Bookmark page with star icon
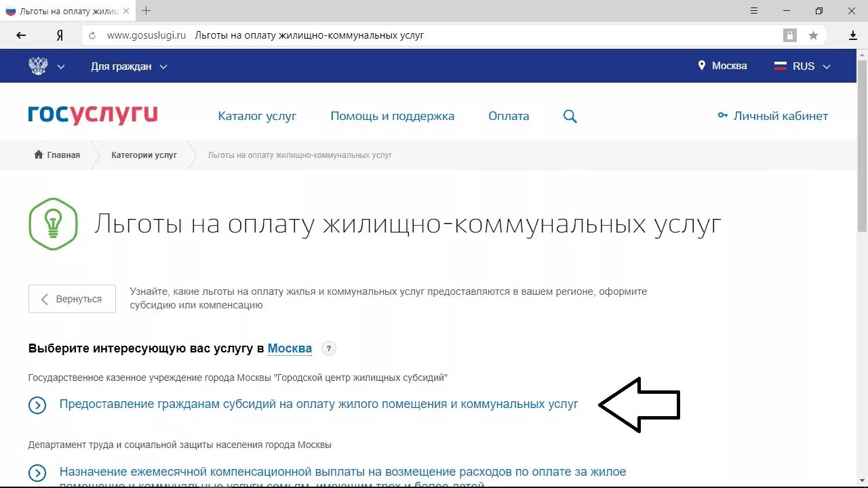868x488 pixels. tap(813, 35)
